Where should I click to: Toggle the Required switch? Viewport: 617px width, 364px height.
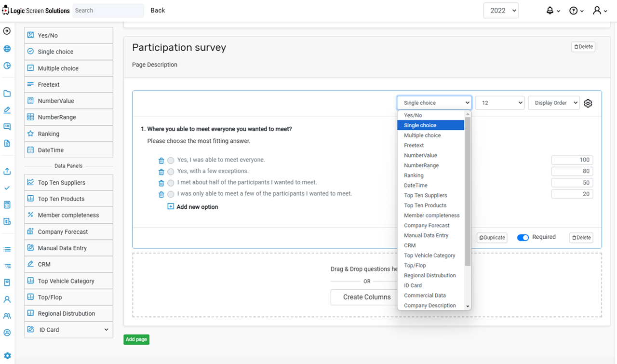coord(523,238)
